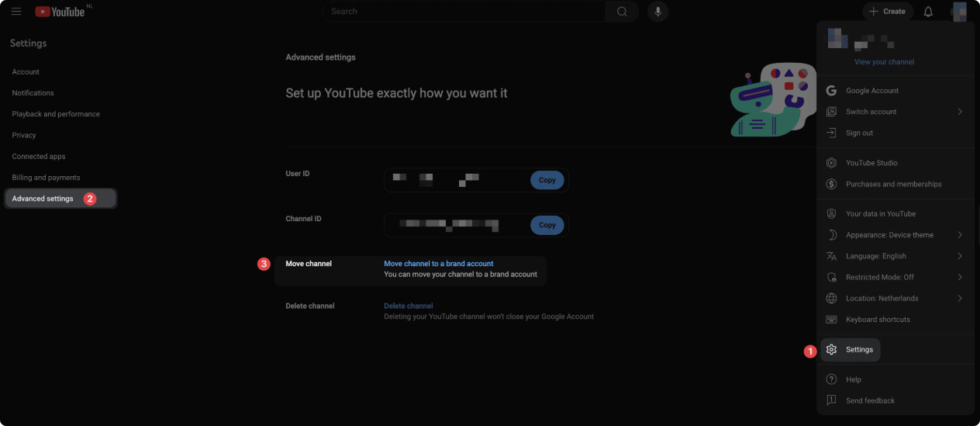
Task: Open Purchases and memberships entry
Action: tap(895, 184)
